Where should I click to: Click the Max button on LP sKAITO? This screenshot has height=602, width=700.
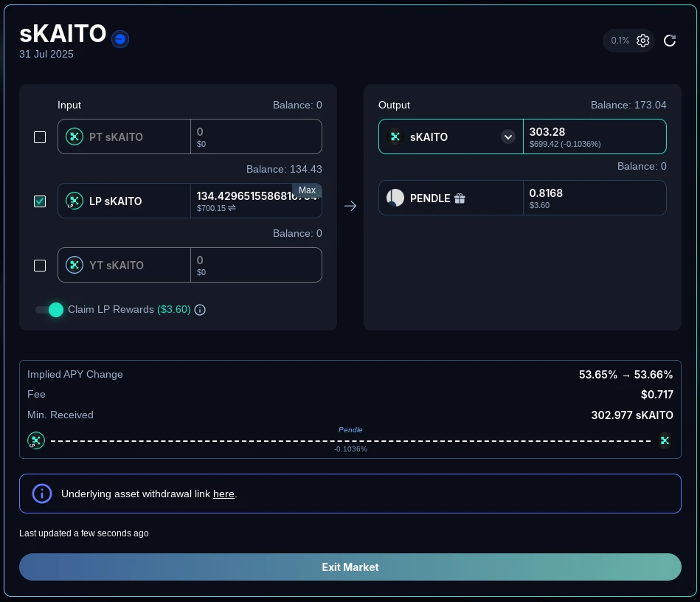click(307, 190)
